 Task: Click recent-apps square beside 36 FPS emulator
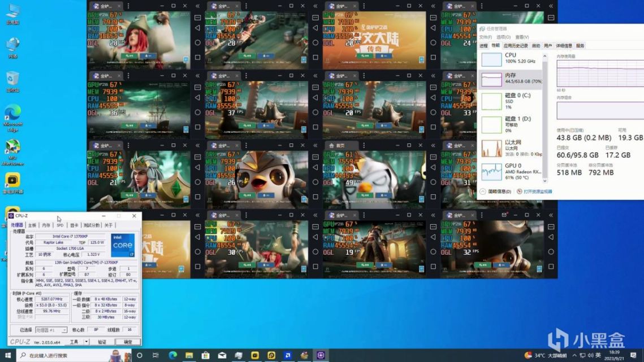(x=197, y=127)
